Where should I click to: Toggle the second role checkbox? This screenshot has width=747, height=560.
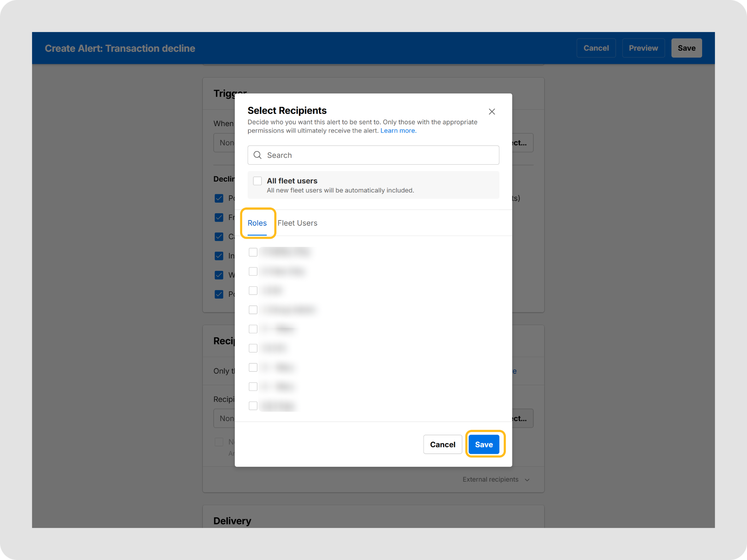[253, 271]
